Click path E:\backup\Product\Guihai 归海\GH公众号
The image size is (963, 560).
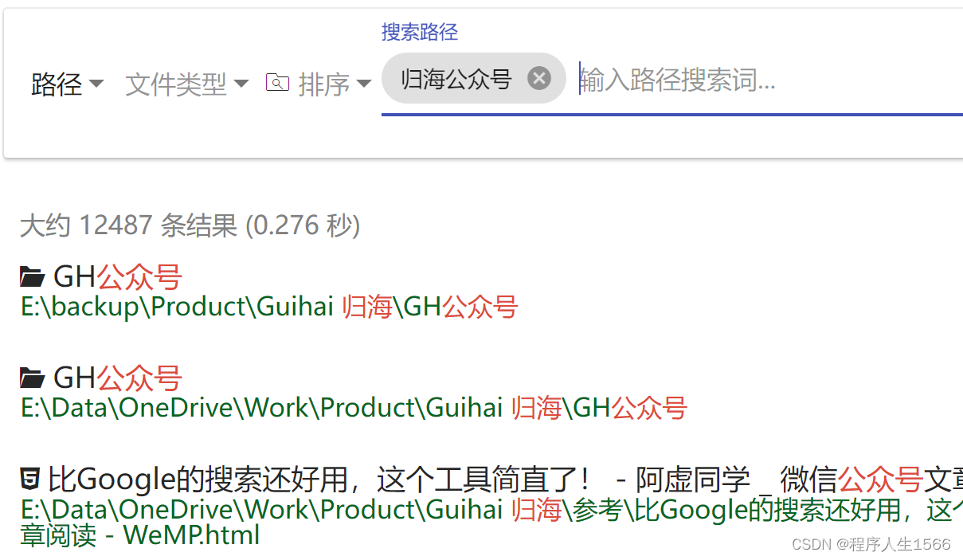pos(269,307)
